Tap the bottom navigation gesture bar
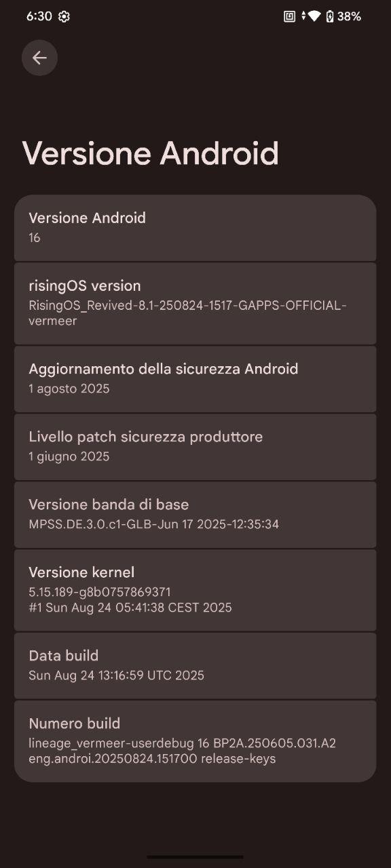This screenshot has width=391, height=868. pos(195,857)
